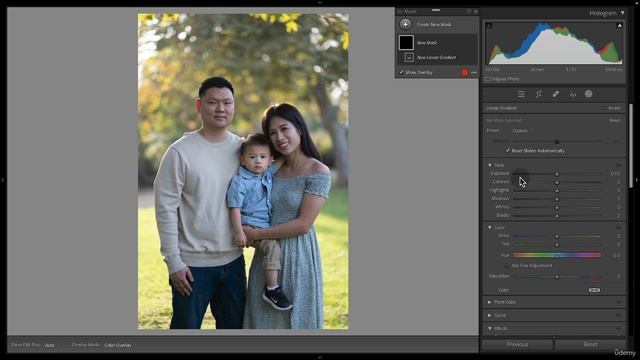Viewport: 640px width, 360px height.
Task: Click the family portrait photo preview
Action: tap(243, 171)
